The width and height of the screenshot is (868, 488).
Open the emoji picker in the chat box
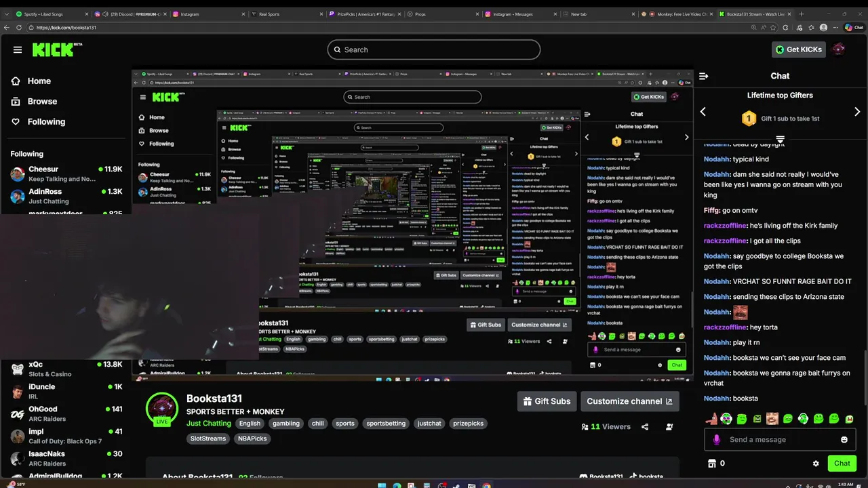pos(844,439)
